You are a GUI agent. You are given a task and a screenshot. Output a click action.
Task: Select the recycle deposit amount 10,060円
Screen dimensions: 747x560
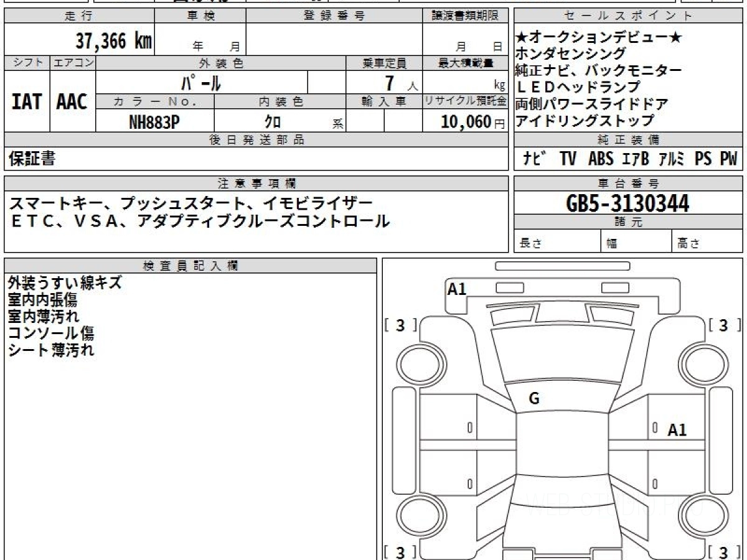[473, 122]
